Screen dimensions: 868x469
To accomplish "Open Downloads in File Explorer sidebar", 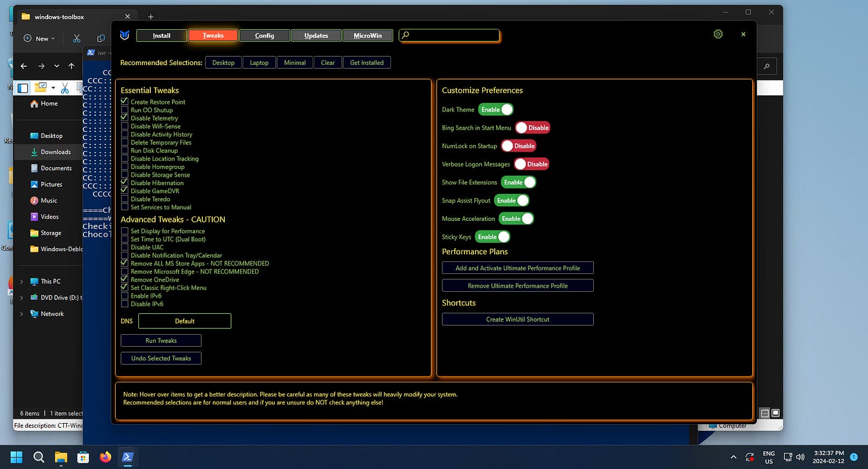I will point(51,152).
